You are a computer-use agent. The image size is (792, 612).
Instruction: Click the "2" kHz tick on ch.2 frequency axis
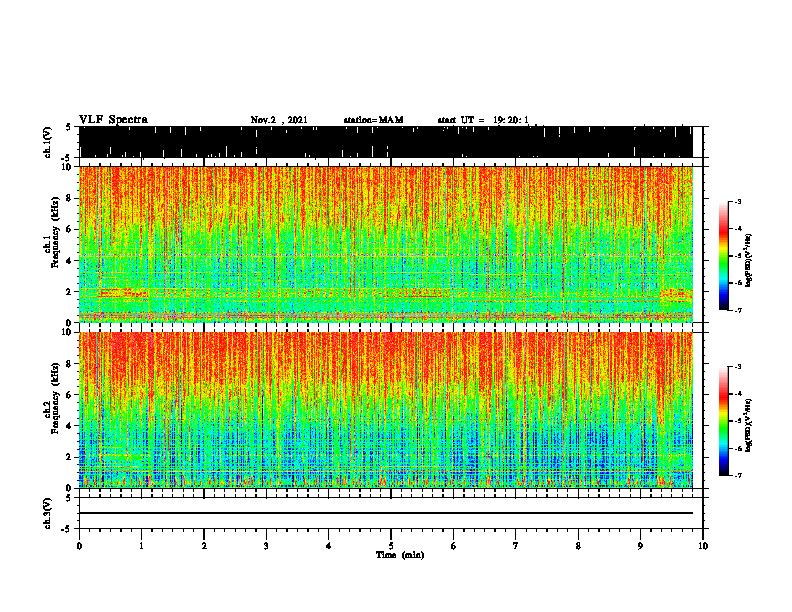[x=69, y=457]
